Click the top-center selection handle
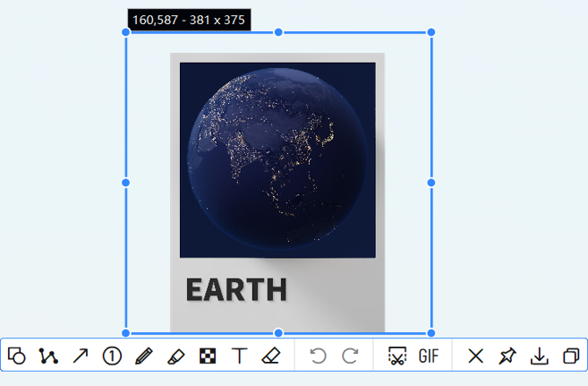 pyautogui.click(x=278, y=32)
